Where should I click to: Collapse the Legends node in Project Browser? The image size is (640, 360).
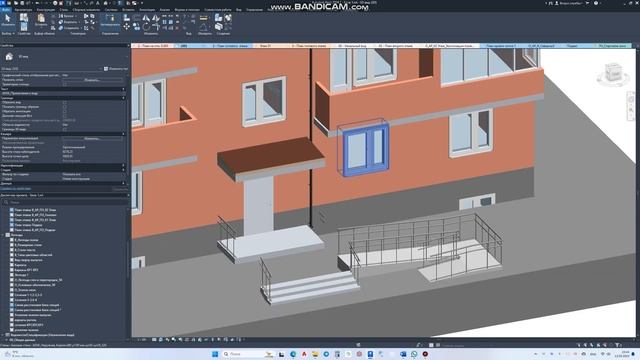(x=3, y=235)
